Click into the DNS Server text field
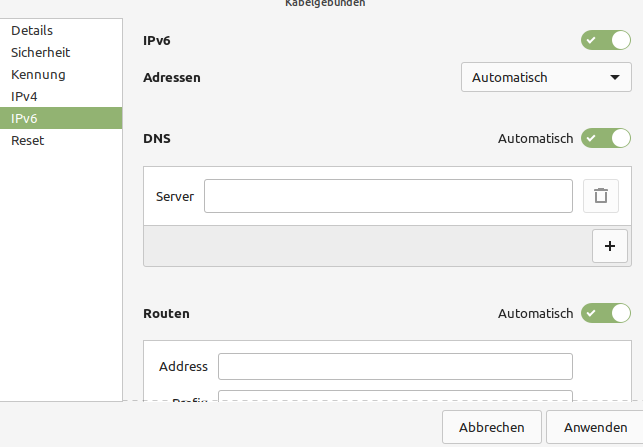643x447 pixels. (x=387, y=196)
